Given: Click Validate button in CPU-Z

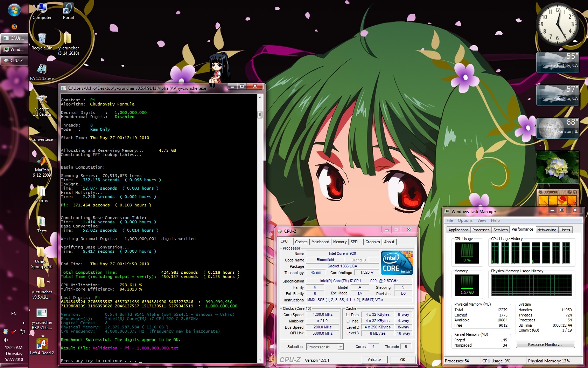Looking at the screenshot, I should click(x=374, y=360).
